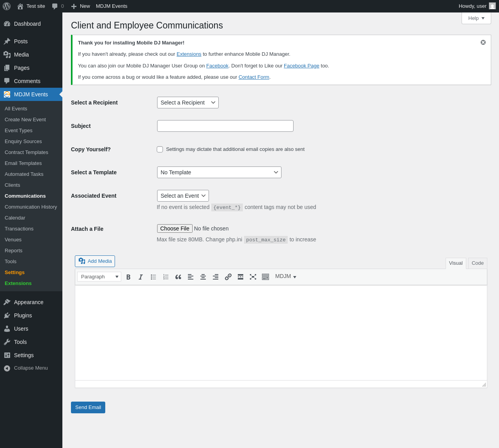Add a blockquote in the editor
This screenshot has width=499, height=448.
pyautogui.click(x=178, y=277)
